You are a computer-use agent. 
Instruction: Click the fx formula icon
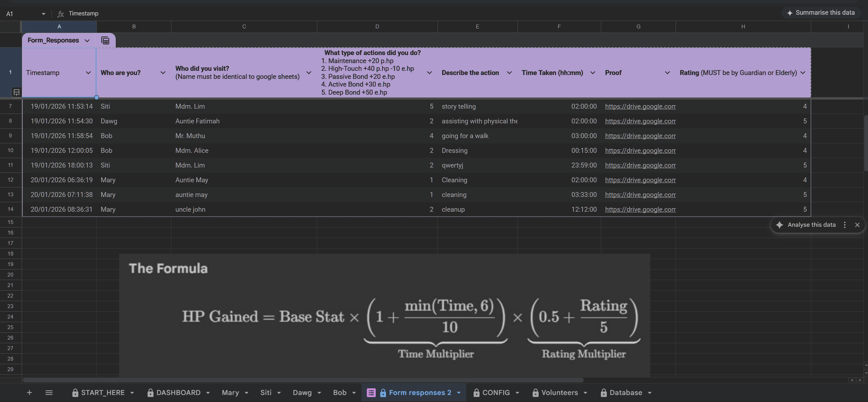pyautogui.click(x=61, y=14)
